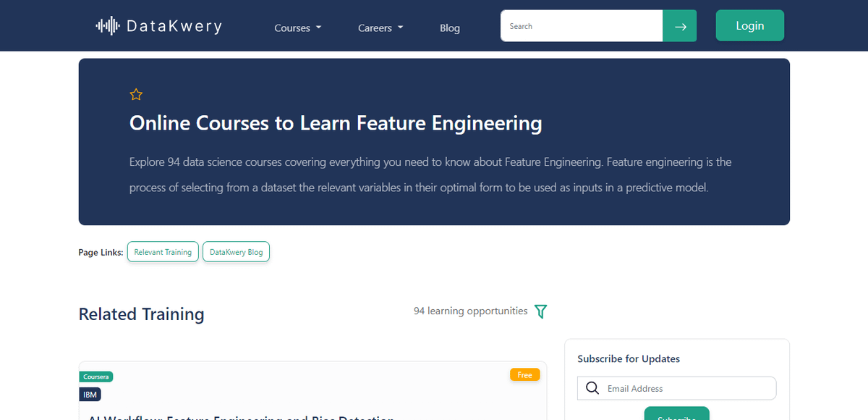The height and width of the screenshot is (420, 868).
Task: Focus the Search input field
Action: tap(582, 26)
